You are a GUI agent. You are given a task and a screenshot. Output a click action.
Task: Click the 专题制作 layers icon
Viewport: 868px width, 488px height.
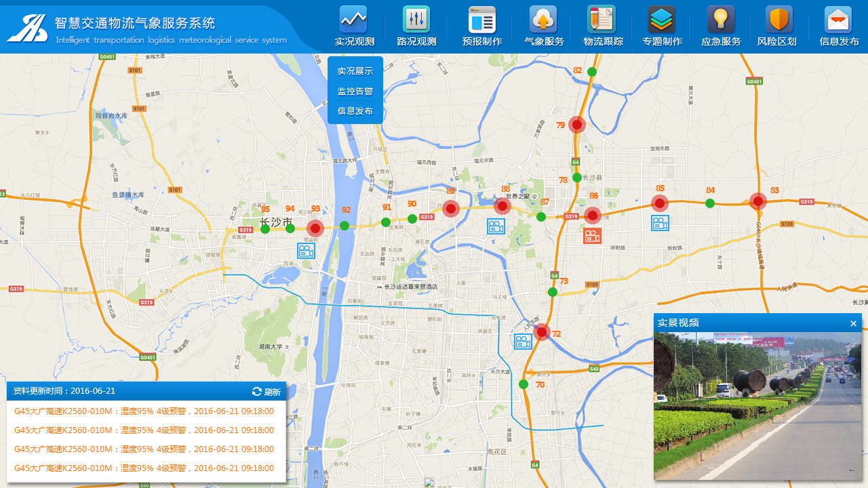pos(662,20)
